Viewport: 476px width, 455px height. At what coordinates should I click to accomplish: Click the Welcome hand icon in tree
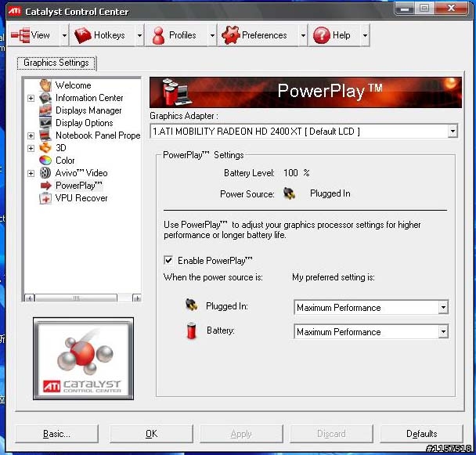tap(45, 85)
